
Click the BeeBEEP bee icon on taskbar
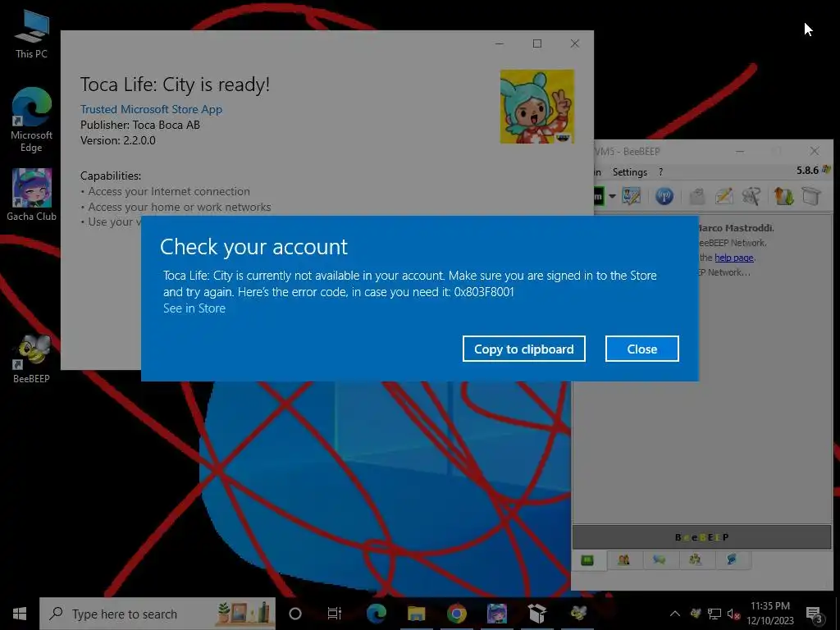tap(578, 614)
